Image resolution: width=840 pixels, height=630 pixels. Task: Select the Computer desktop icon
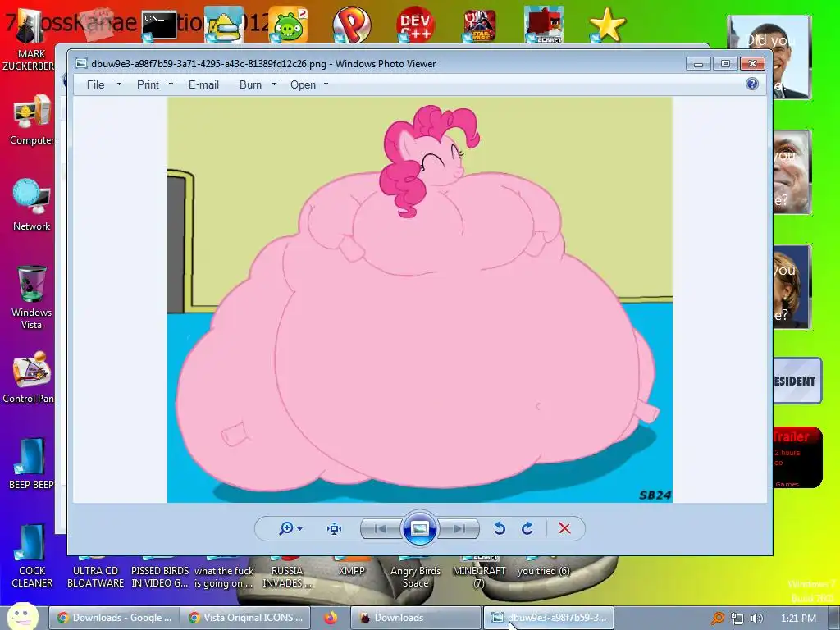(x=32, y=120)
